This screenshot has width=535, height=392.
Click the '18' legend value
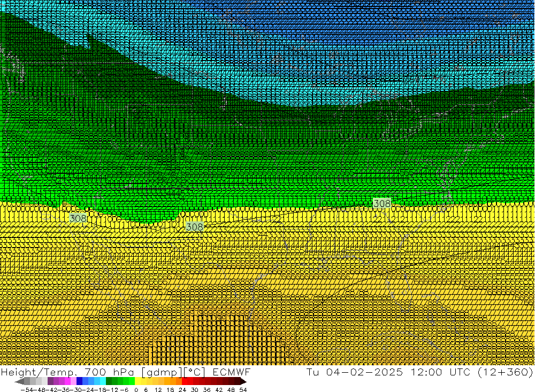point(170,390)
